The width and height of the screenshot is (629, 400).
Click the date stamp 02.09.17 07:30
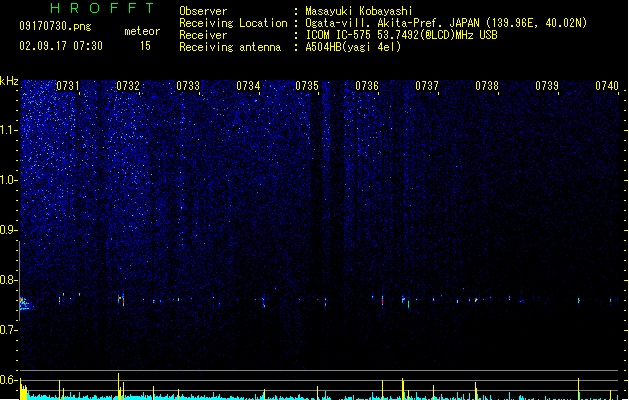pos(61,46)
